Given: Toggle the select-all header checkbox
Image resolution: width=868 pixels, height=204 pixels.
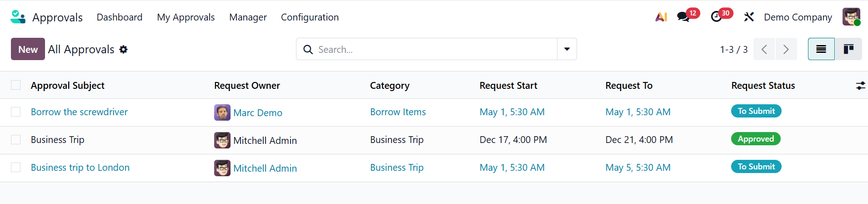Looking at the screenshot, I should click(16, 85).
